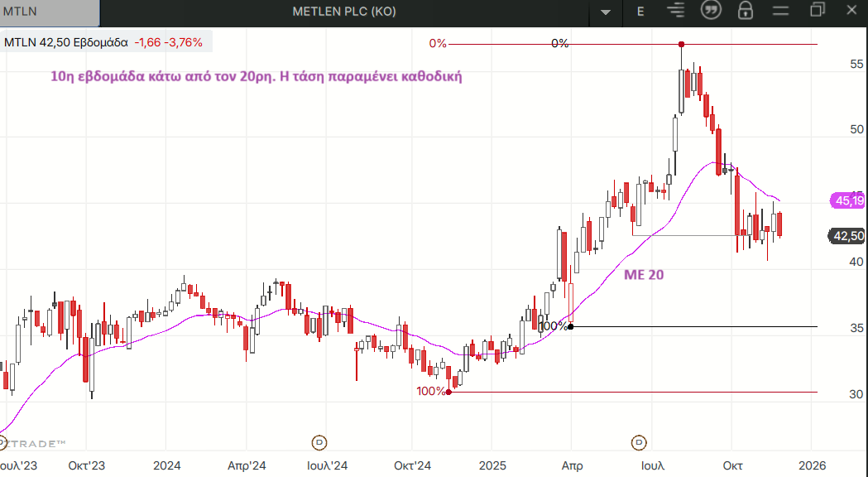This screenshot has height=477, width=868.
Task: Click the MTLN symbol input field
Action: (x=50, y=12)
